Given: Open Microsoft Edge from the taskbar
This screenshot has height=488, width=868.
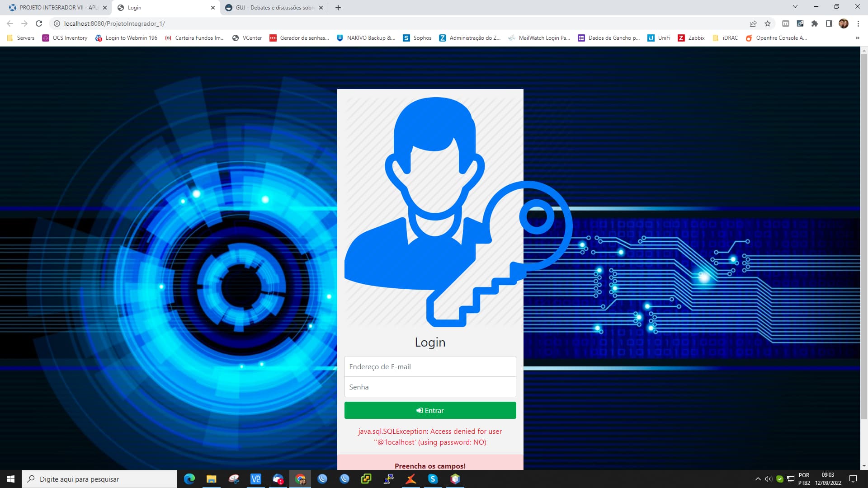Looking at the screenshot, I should [x=189, y=479].
